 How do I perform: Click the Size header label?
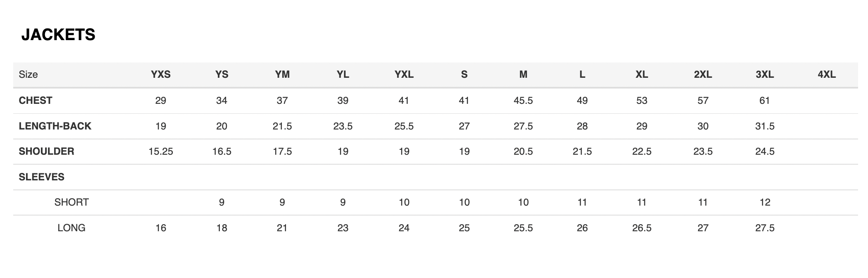tap(28, 74)
